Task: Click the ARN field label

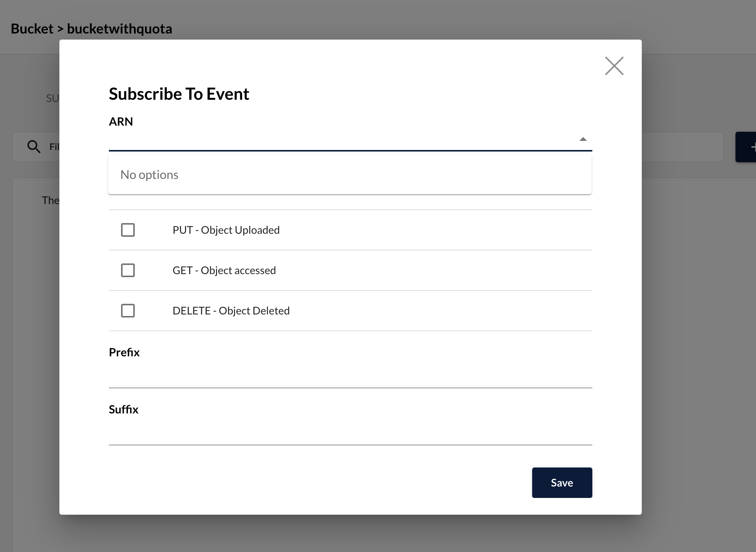Action: 121,121
